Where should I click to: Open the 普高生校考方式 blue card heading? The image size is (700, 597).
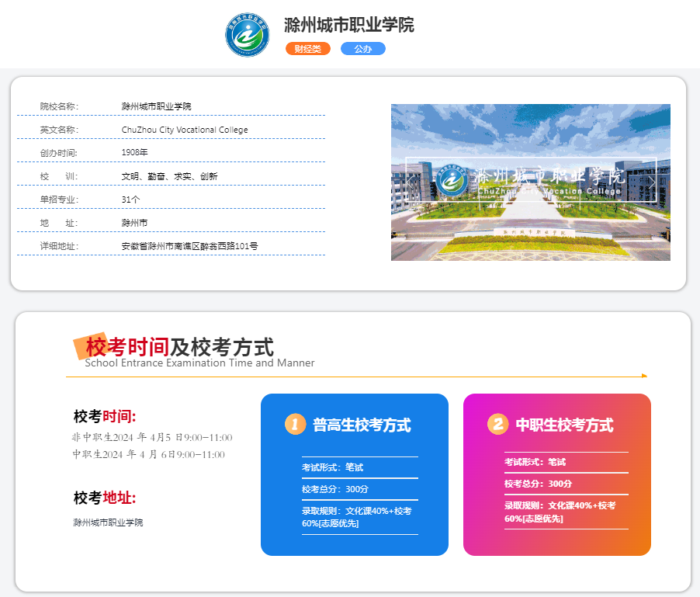[362, 425]
